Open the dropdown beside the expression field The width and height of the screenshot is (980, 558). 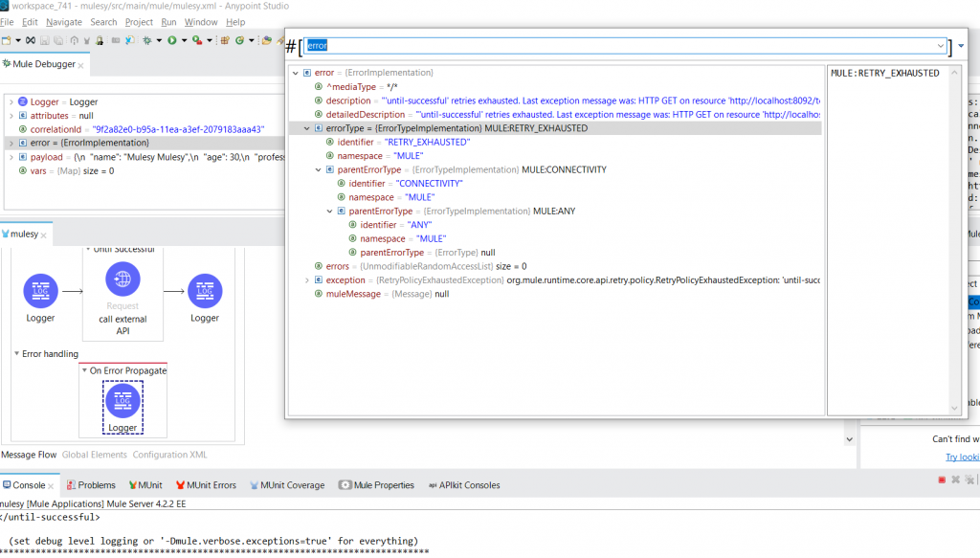click(959, 44)
